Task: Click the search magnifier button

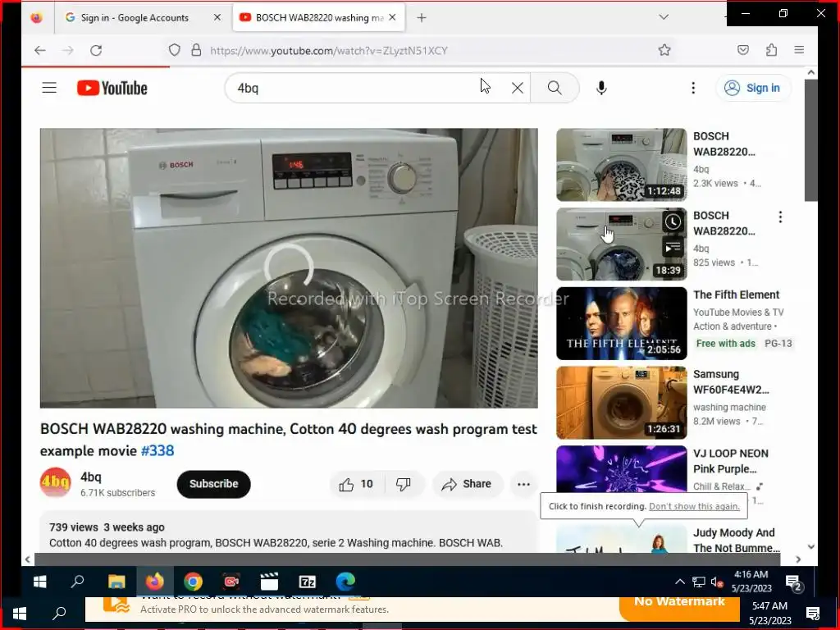Action: point(555,88)
